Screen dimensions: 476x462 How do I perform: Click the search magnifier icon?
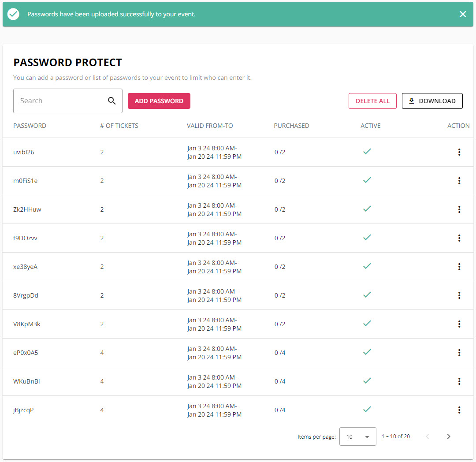[112, 101]
